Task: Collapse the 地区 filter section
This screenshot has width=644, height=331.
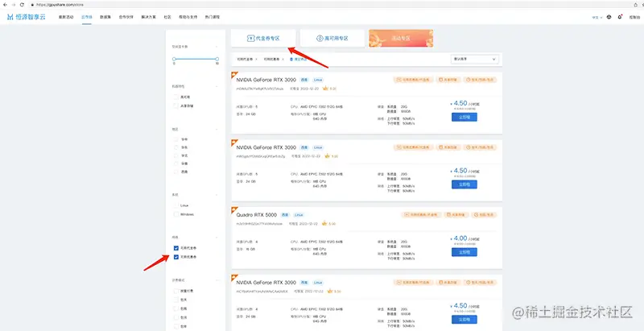Action: point(217,129)
